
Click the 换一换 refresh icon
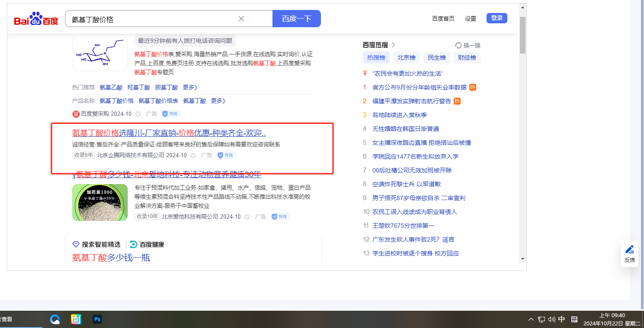[458, 45]
